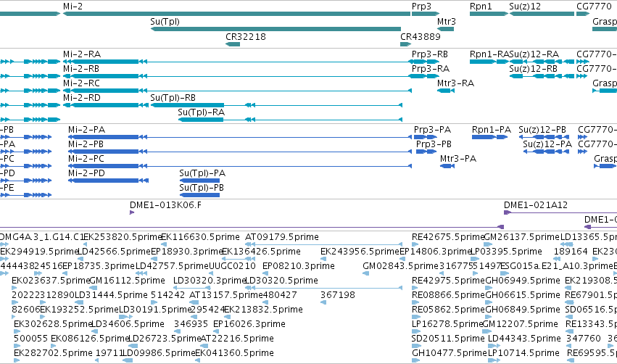Open EST EK253820.5prime
Screen dimensions: 617x364
coord(123,237)
